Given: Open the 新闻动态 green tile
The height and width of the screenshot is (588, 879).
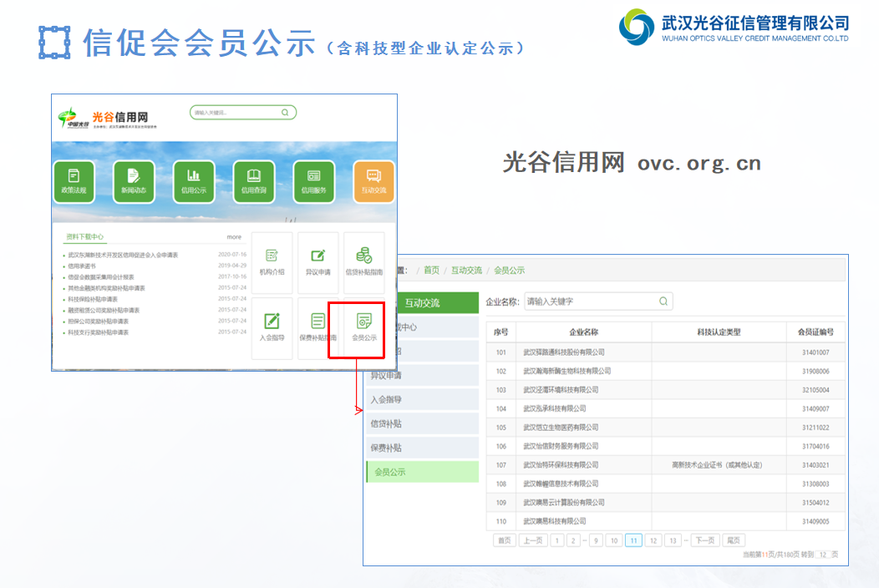Looking at the screenshot, I should [x=134, y=181].
